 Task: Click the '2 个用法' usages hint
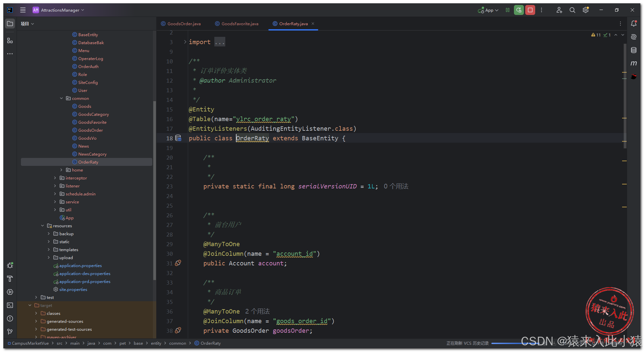click(x=257, y=311)
